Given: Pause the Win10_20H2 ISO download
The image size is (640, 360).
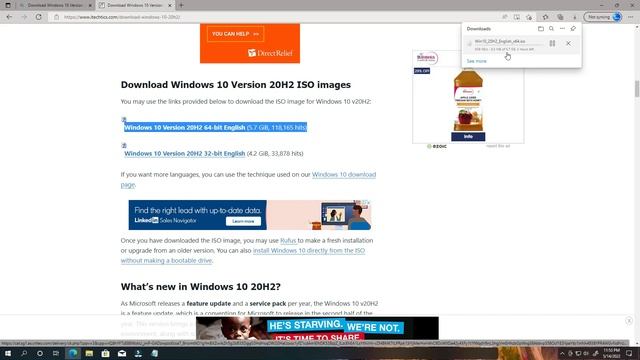Looking at the screenshot, I should (552, 43).
